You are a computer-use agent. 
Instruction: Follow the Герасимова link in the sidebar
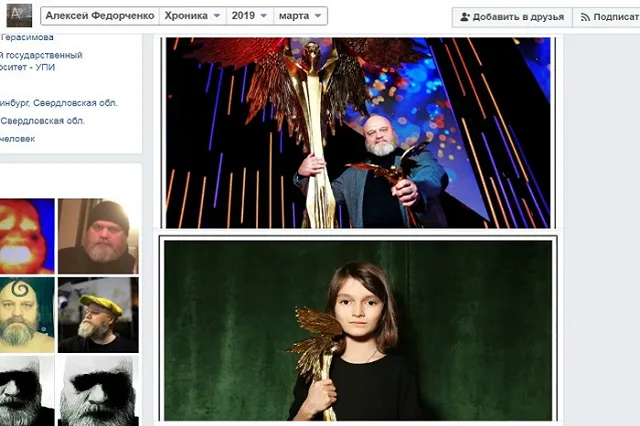pos(28,37)
